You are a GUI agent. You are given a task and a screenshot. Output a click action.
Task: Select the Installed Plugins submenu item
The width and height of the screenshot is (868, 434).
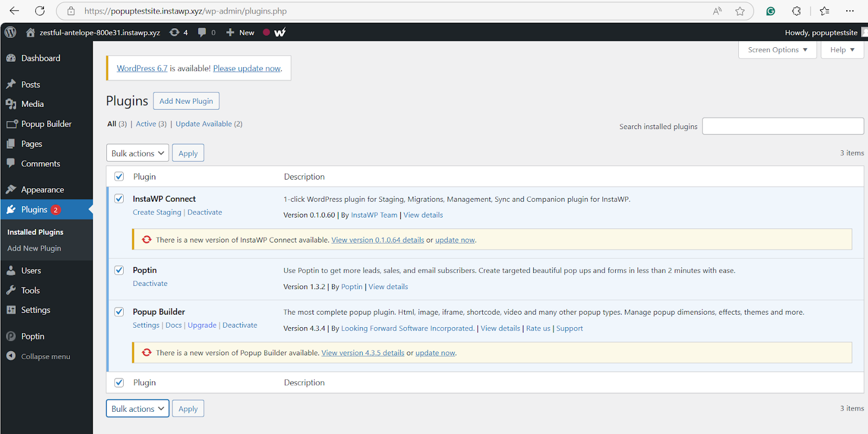pyautogui.click(x=35, y=232)
